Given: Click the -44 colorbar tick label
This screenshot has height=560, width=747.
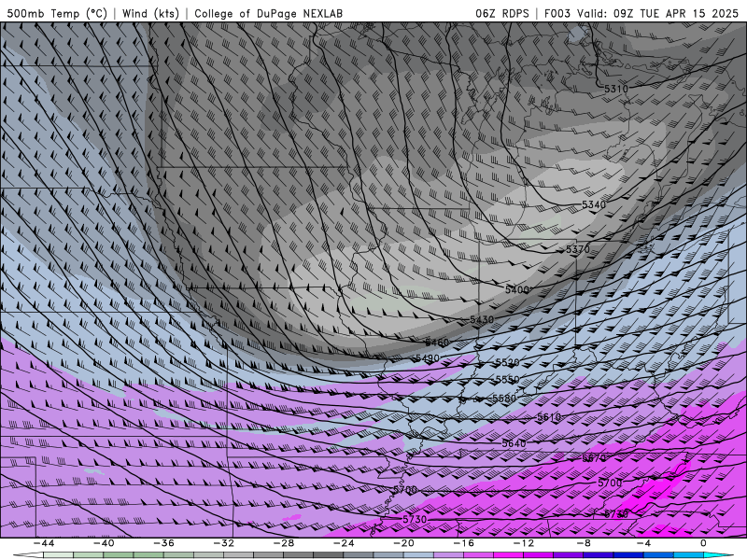Looking at the screenshot, I should click(44, 543).
